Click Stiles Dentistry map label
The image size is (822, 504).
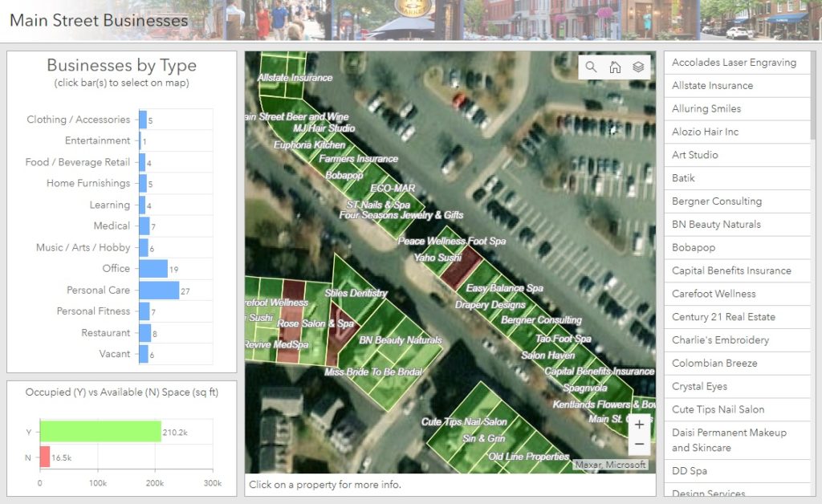click(x=356, y=293)
